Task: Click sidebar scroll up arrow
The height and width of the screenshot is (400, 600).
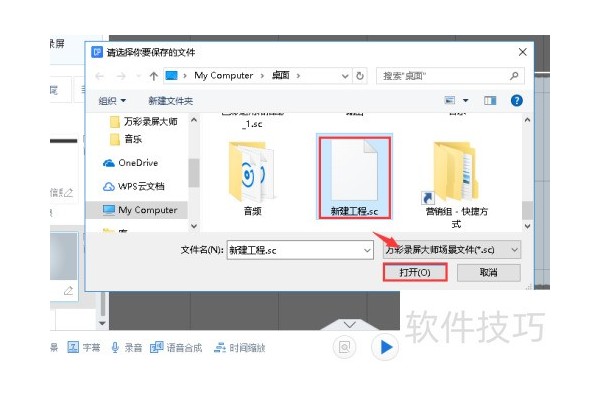Action: click(194, 120)
